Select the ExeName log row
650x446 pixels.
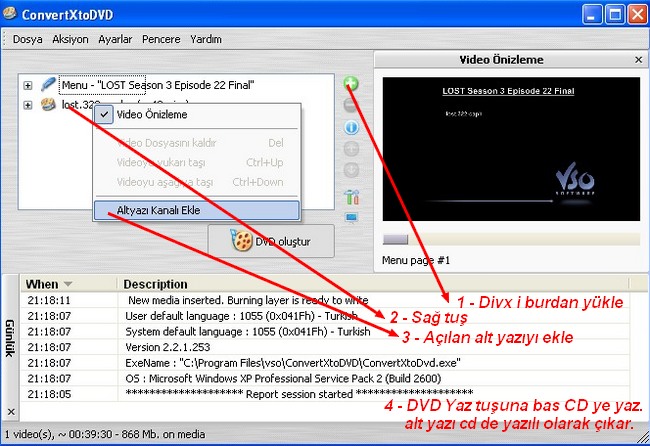[325, 363]
